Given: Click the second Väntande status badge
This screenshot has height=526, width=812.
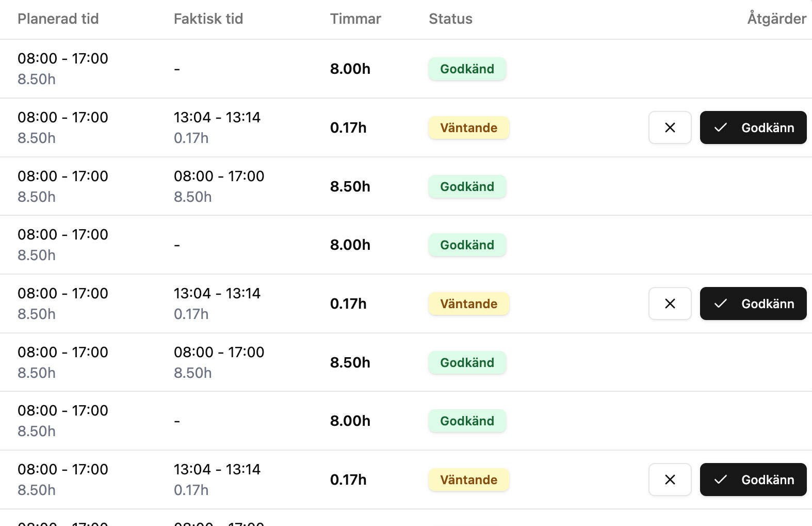Looking at the screenshot, I should click(x=469, y=304).
